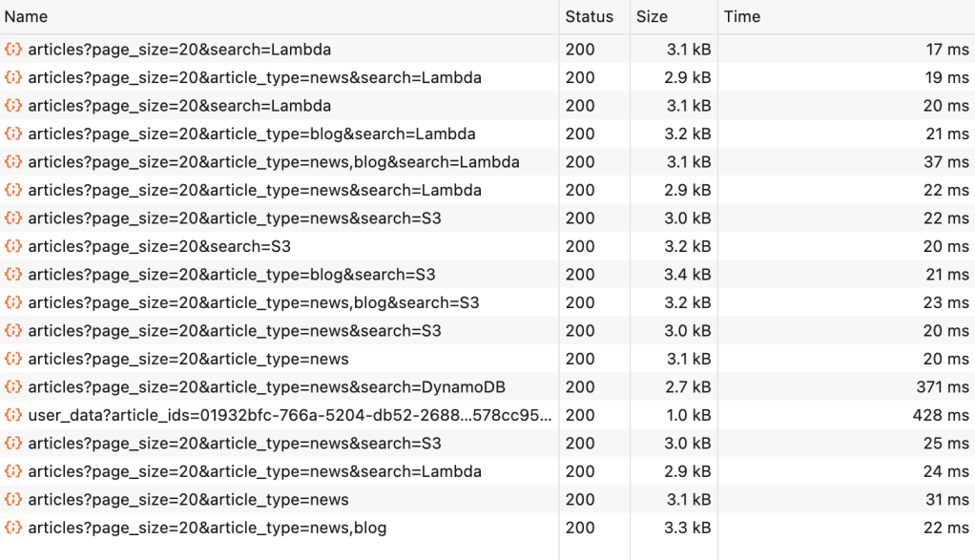Click the 1.0 kB size cell
975x560 pixels.
pyautogui.click(x=687, y=416)
